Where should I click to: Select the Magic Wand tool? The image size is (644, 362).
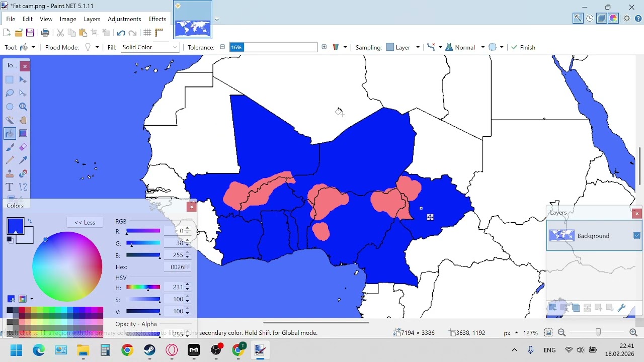(10, 120)
